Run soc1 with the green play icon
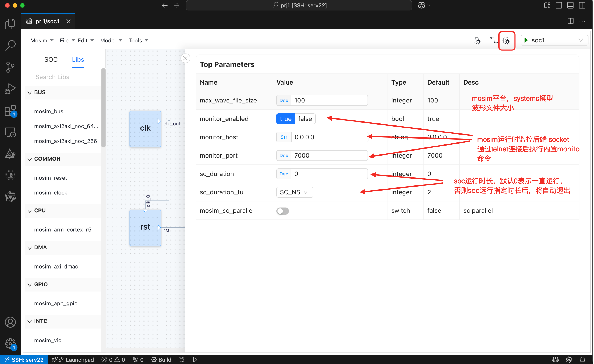Viewport: 594px width, 364px height. point(526,40)
